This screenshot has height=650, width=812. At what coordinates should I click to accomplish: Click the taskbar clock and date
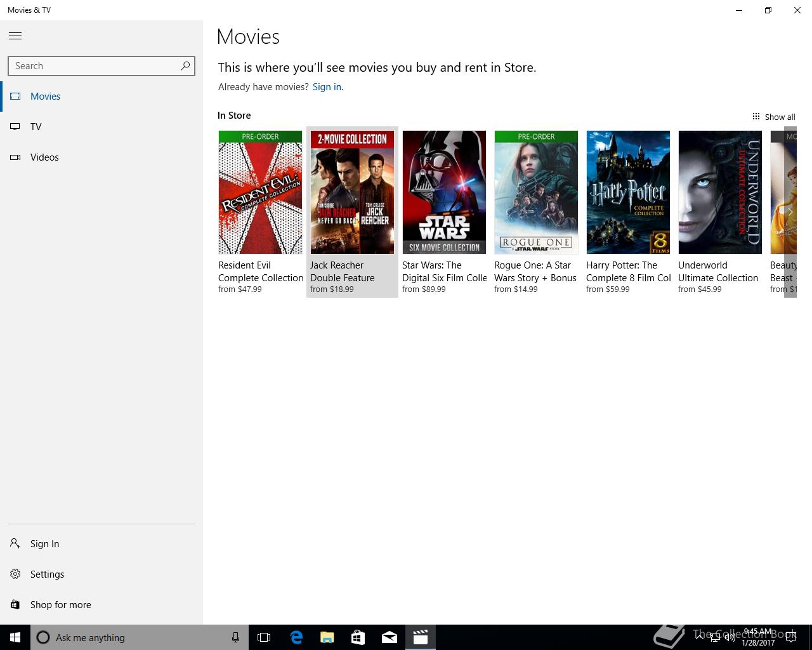click(758, 637)
